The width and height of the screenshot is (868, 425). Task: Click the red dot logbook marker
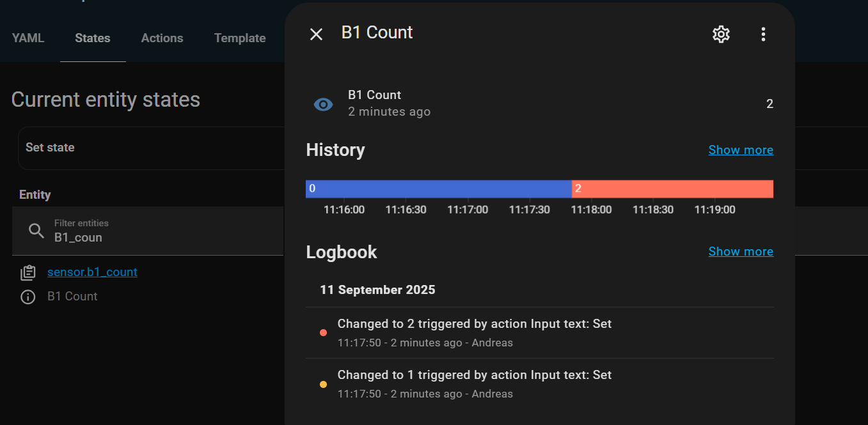[323, 332]
